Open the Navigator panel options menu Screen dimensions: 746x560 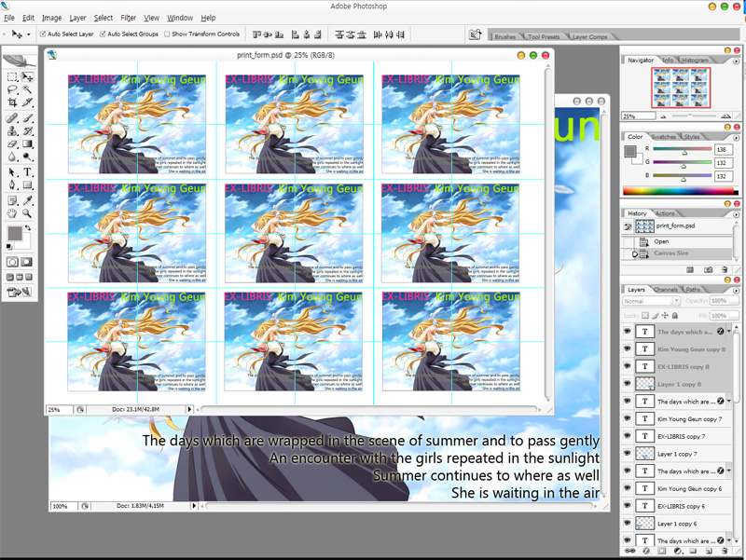pyautogui.click(x=736, y=61)
